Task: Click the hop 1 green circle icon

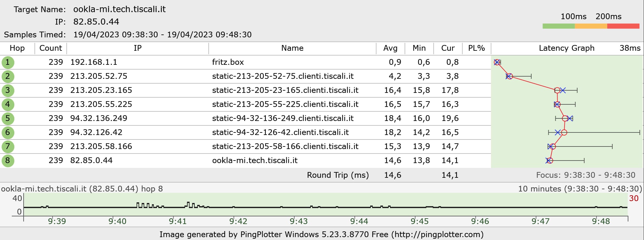Action: [8, 62]
